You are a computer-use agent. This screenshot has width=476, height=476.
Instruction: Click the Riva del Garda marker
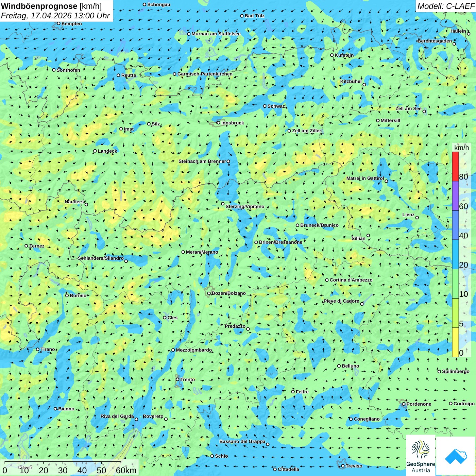tap(137, 419)
